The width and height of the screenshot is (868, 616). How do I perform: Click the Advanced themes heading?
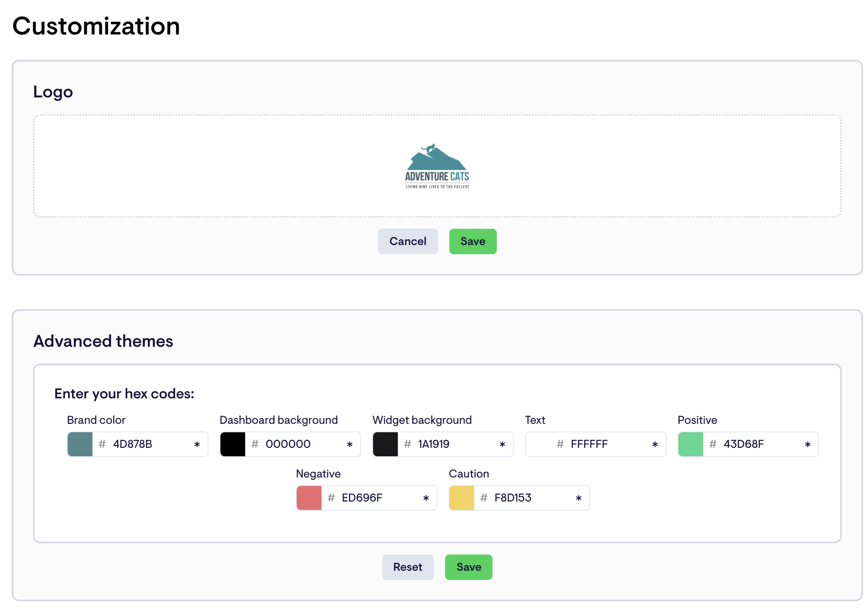103,341
